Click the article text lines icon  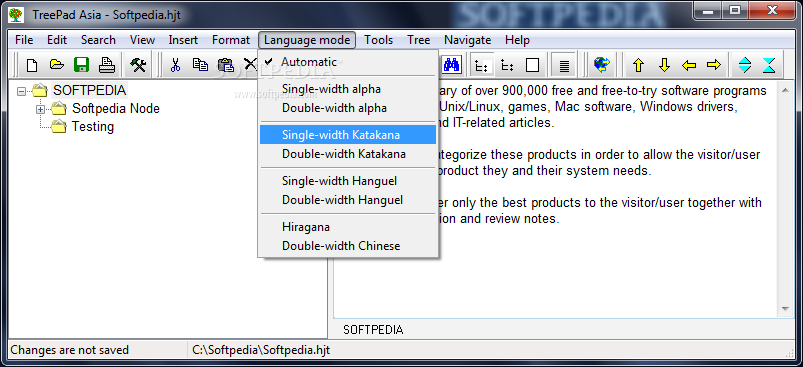564,66
